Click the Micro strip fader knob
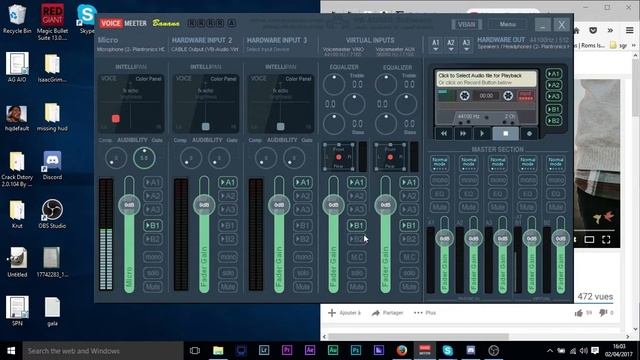This screenshot has width=640, height=360. tap(129, 205)
